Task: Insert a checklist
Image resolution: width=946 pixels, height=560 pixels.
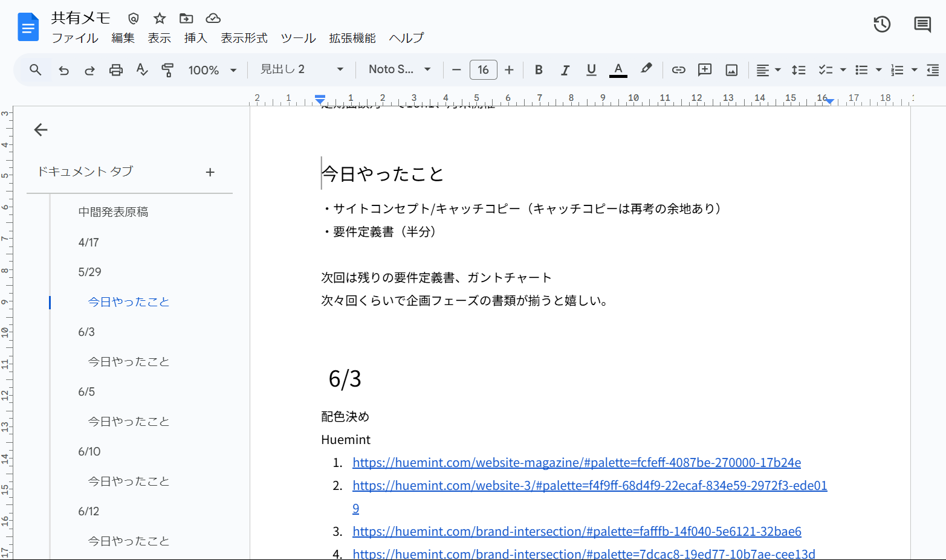Action: [825, 70]
